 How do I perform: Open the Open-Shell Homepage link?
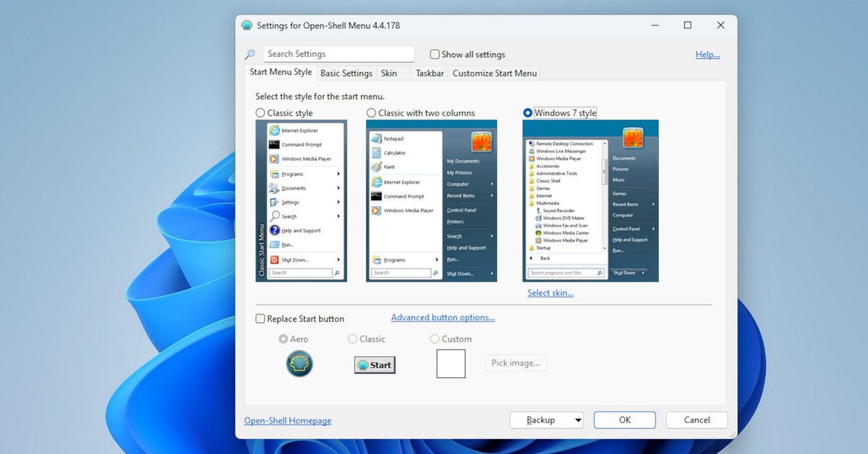[288, 421]
